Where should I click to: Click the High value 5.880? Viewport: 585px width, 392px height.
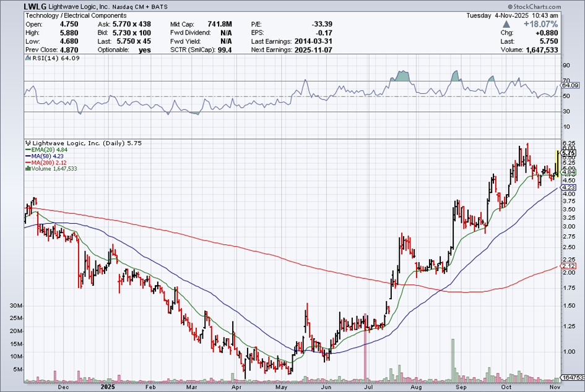69,33
